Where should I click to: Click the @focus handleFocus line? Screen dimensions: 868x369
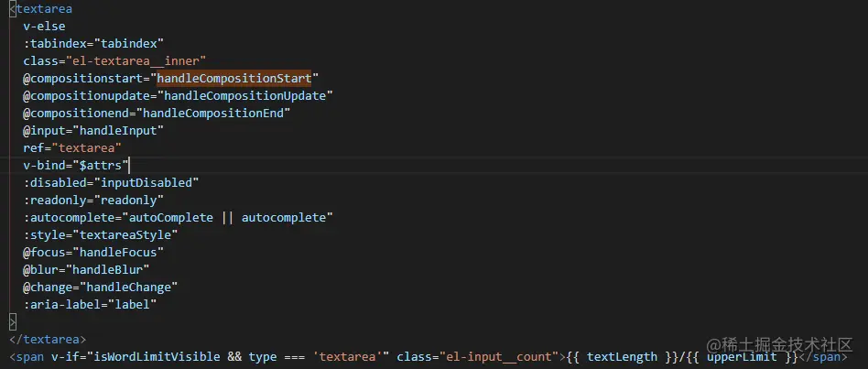coord(93,252)
